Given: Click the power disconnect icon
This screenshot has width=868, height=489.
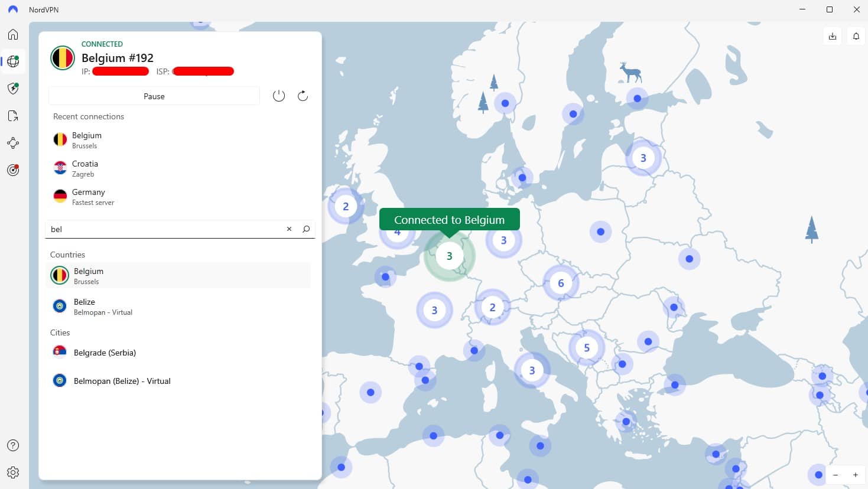Looking at the screenshot, I should (279, 96).
